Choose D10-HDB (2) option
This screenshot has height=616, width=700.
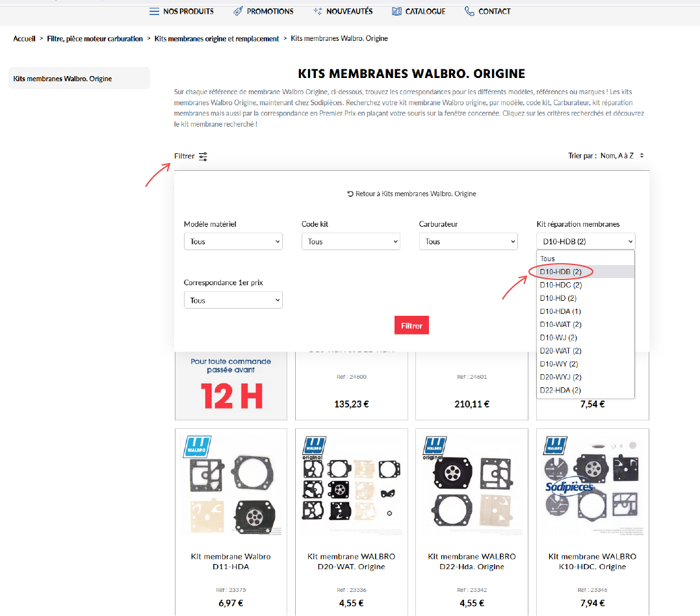coord(585,272)
